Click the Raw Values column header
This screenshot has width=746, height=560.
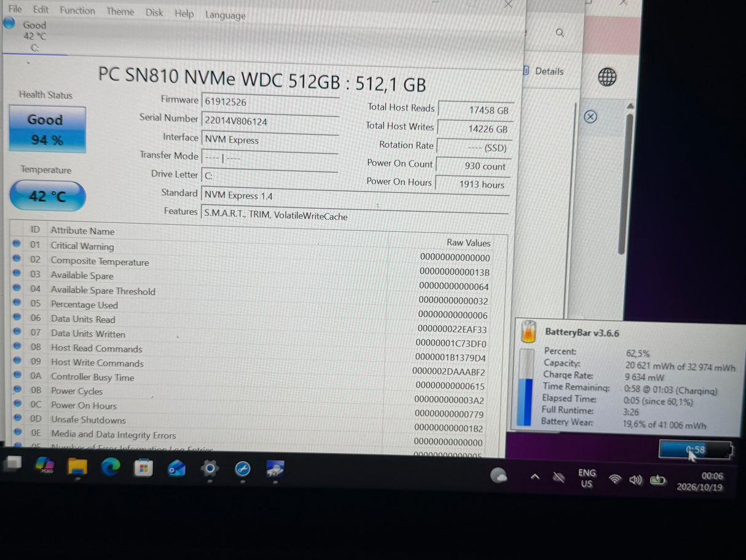coord(468,243)
